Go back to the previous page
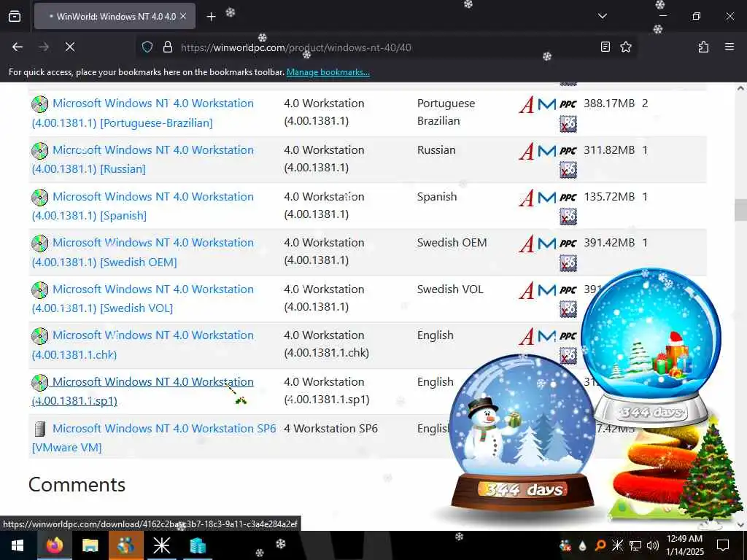747x560 pixels. pyautogui.click(x=18, y=47)
